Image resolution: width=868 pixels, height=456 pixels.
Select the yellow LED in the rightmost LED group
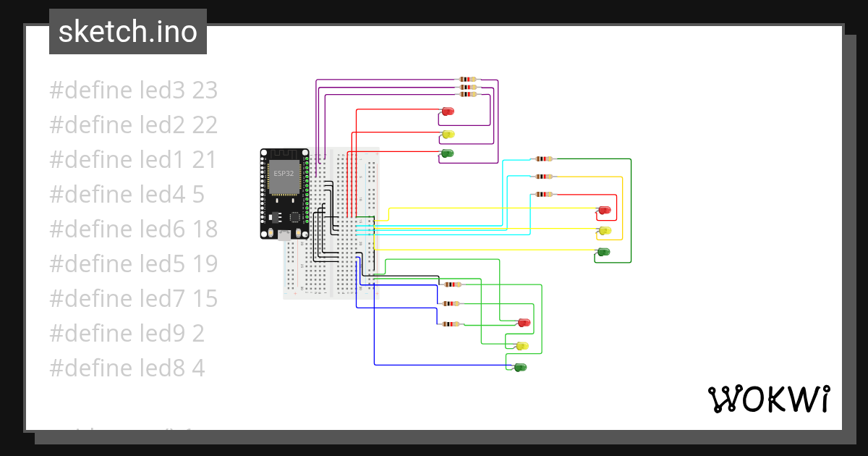tap(604, 230)
